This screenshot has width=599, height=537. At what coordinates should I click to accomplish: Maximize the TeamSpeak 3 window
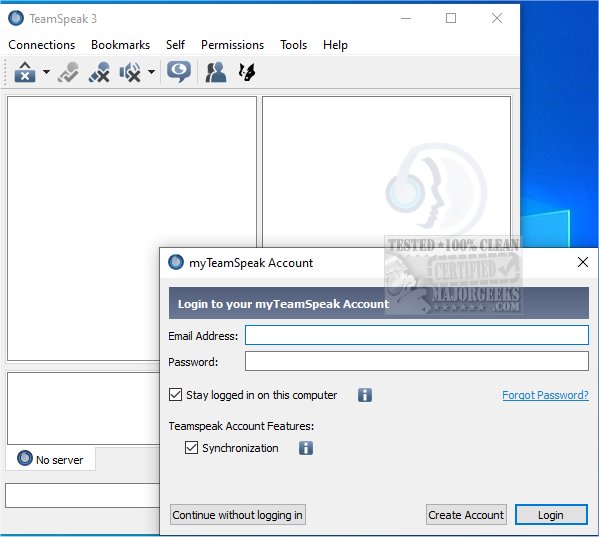451,18
